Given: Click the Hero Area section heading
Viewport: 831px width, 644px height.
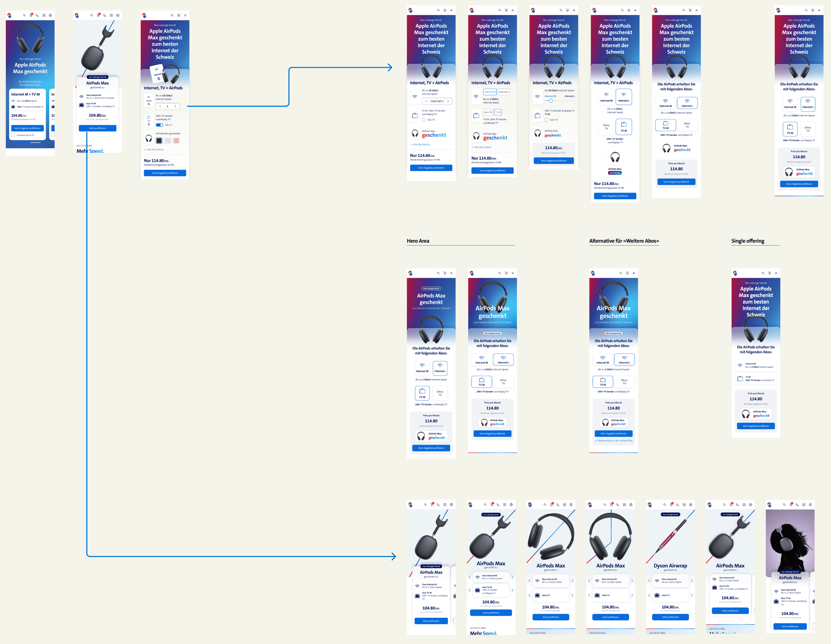Looking at the screenshot, I should (x=418, y=241).
